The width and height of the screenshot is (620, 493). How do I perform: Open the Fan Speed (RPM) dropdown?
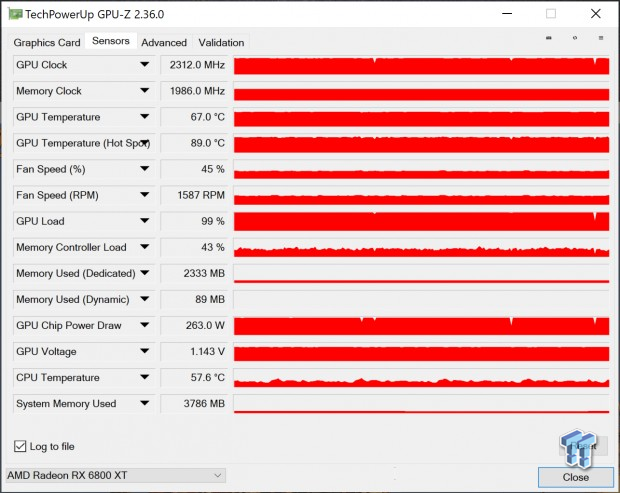145,195
